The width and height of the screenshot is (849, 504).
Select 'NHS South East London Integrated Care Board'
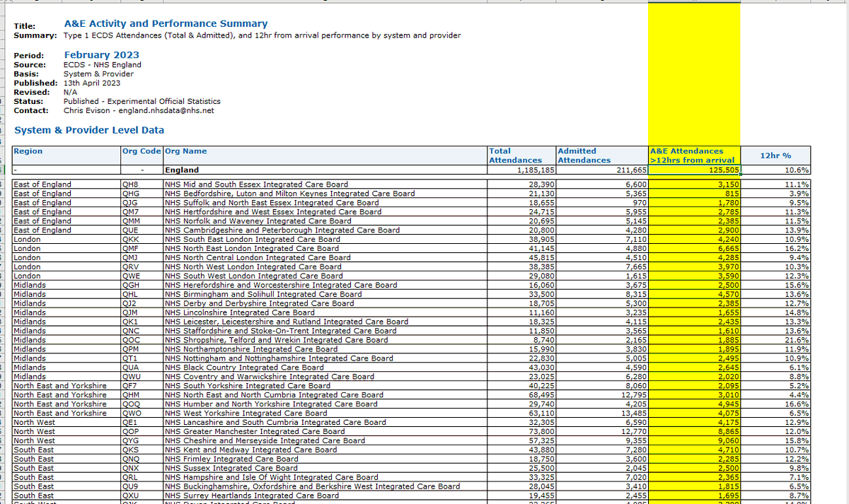coord(325,239)
